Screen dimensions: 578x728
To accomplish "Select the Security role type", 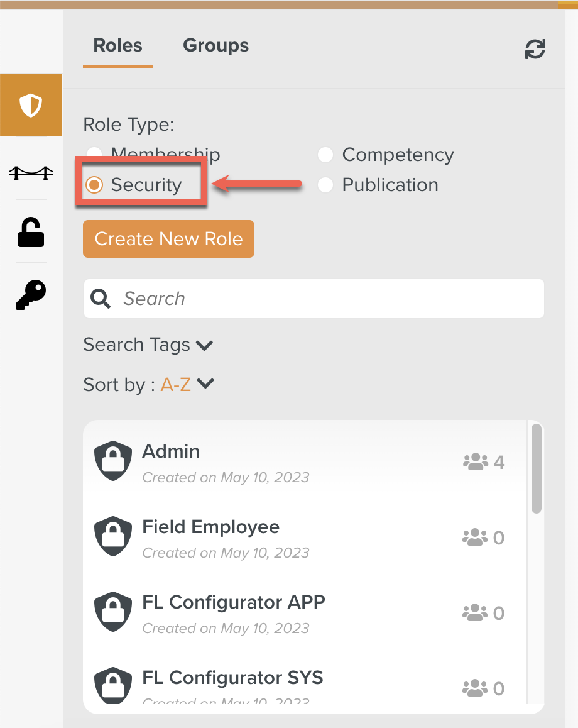I will (x=94, y=185).
